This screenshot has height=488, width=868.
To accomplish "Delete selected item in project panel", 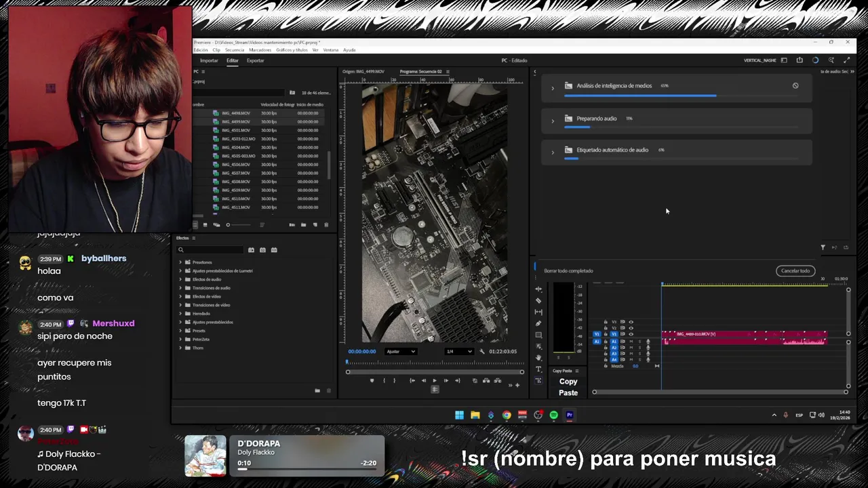I will [326, 225].
